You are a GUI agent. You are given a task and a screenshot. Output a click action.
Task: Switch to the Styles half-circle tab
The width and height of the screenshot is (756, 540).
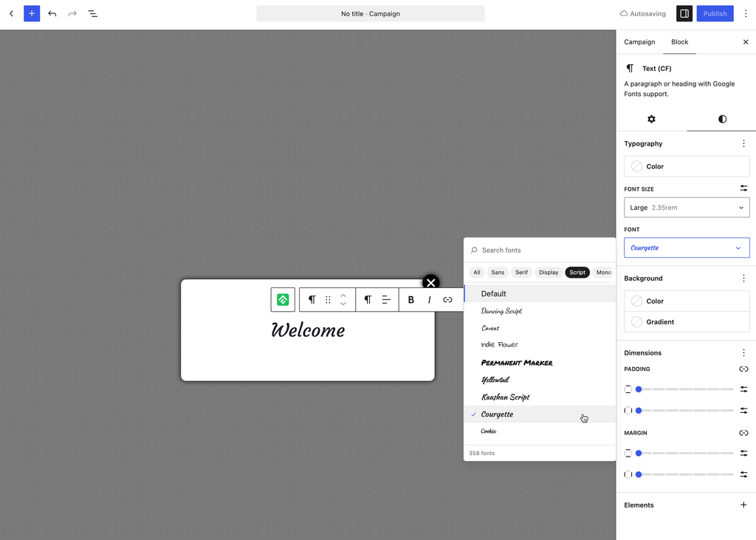point(722,119)
